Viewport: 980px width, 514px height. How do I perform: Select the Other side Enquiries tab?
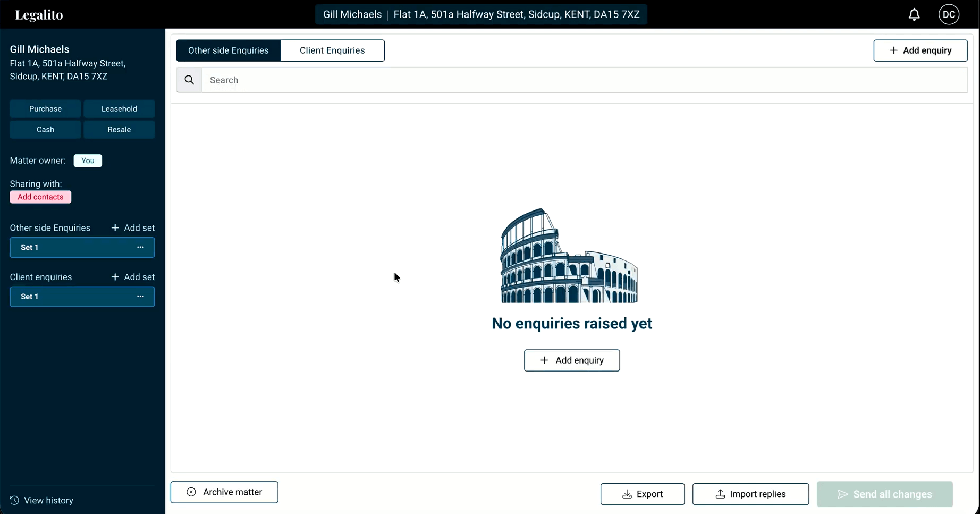point(229,50)
